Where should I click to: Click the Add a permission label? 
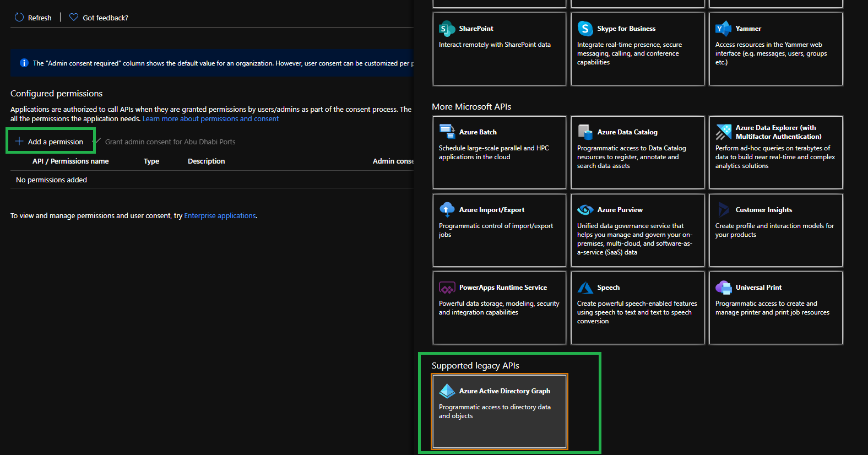[x=56, y=142]
